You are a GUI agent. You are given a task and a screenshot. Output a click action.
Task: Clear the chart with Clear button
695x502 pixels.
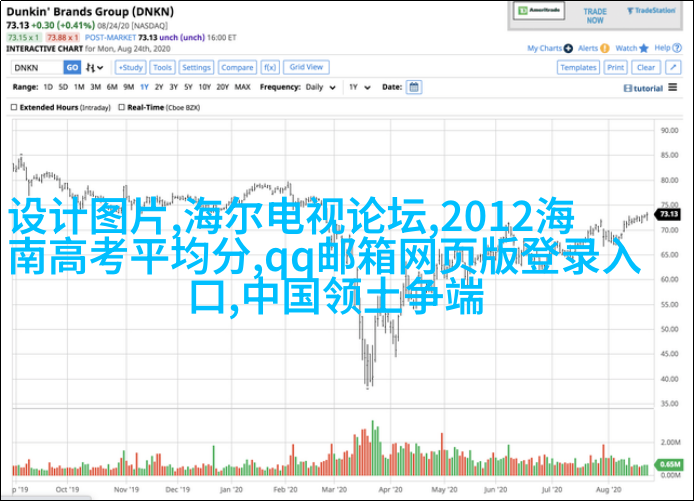tap(646, 67)
